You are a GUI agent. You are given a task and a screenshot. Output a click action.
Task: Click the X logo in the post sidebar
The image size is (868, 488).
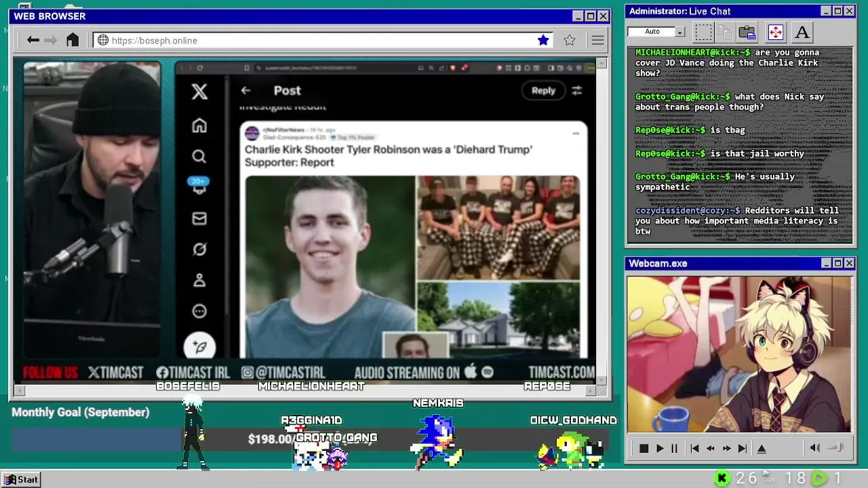[199, 91]
